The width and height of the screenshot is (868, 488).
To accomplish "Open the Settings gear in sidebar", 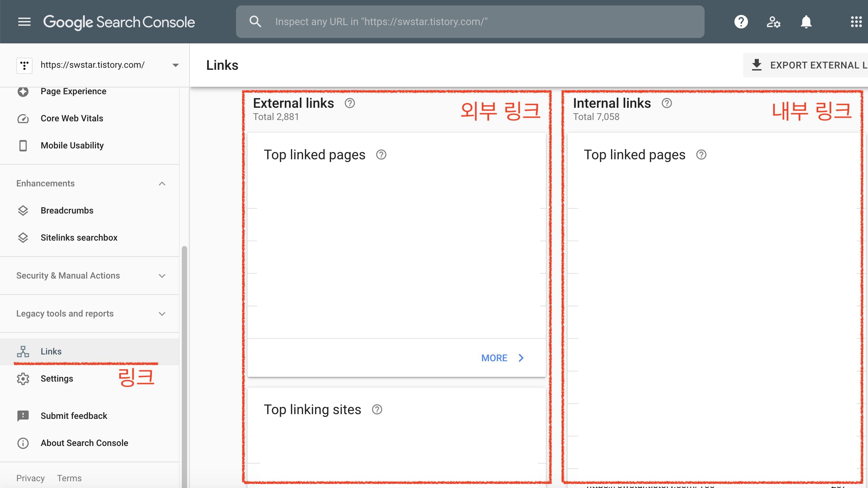I will (23, 379).
